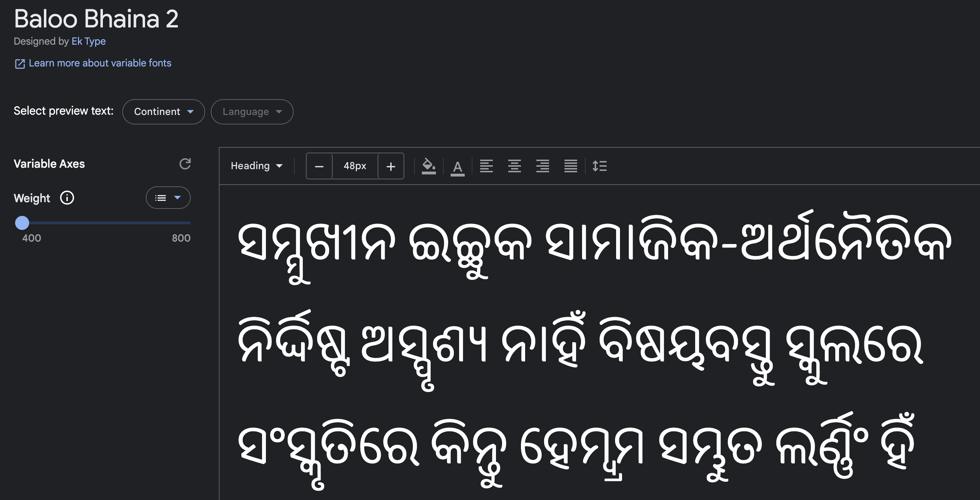Viewport: 980px width, 500px height.
Task: Open the Language preview text dropdown
Action: [252, 111]
